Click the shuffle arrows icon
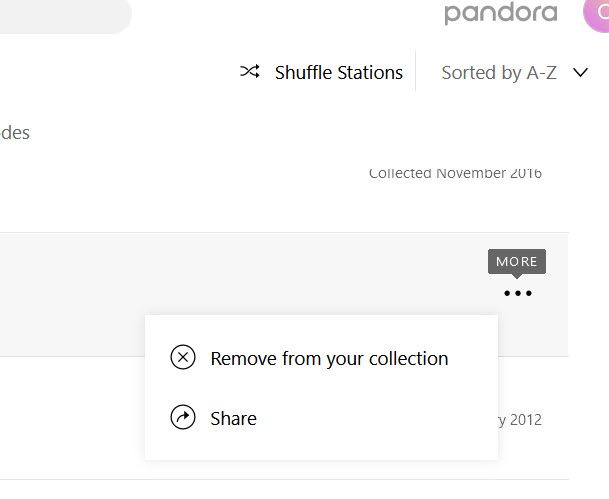 pyautogui.click(x=250, y=72)
